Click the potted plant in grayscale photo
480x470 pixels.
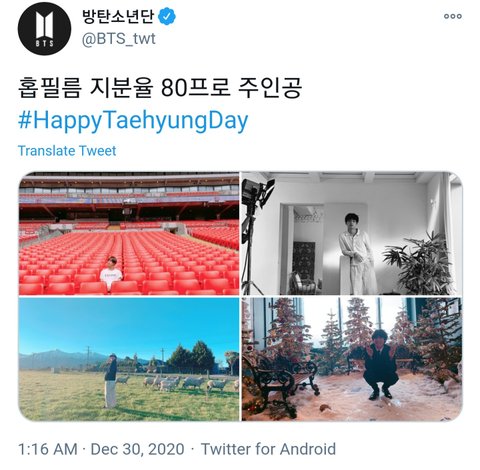click(418, 265)
